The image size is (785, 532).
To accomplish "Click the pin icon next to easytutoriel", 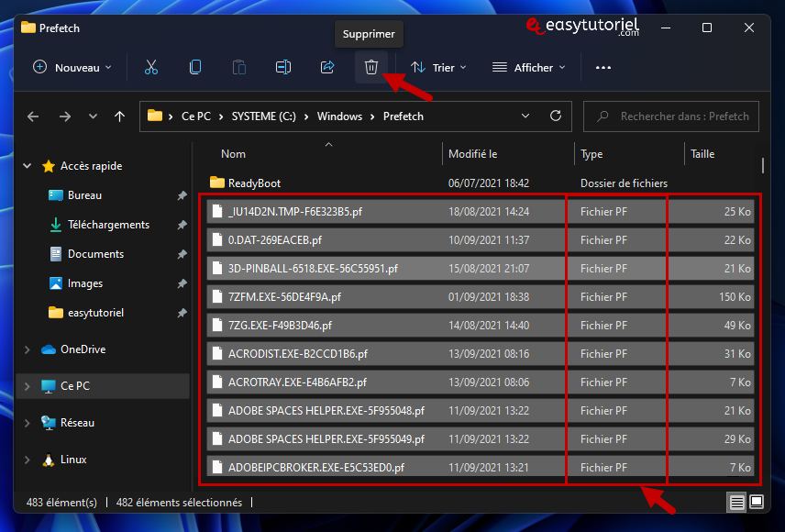I will pos(182,313).
